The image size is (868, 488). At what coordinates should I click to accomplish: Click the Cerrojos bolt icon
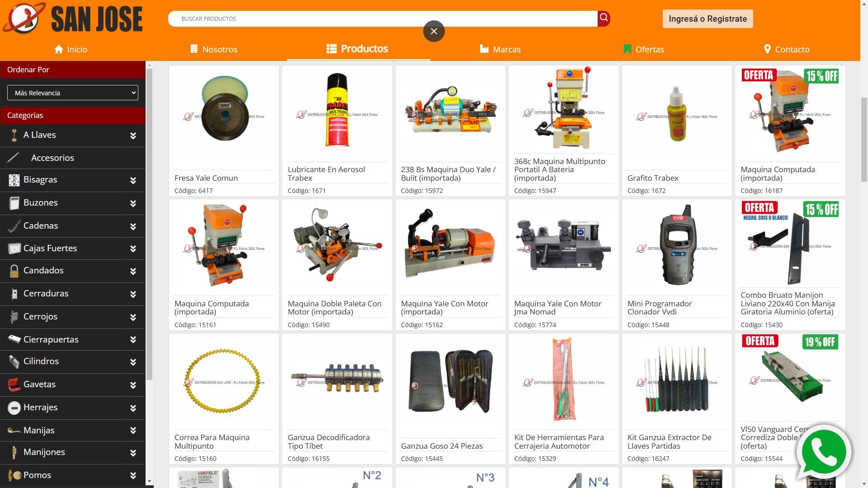pyautogui.click(x=14, y=317)
